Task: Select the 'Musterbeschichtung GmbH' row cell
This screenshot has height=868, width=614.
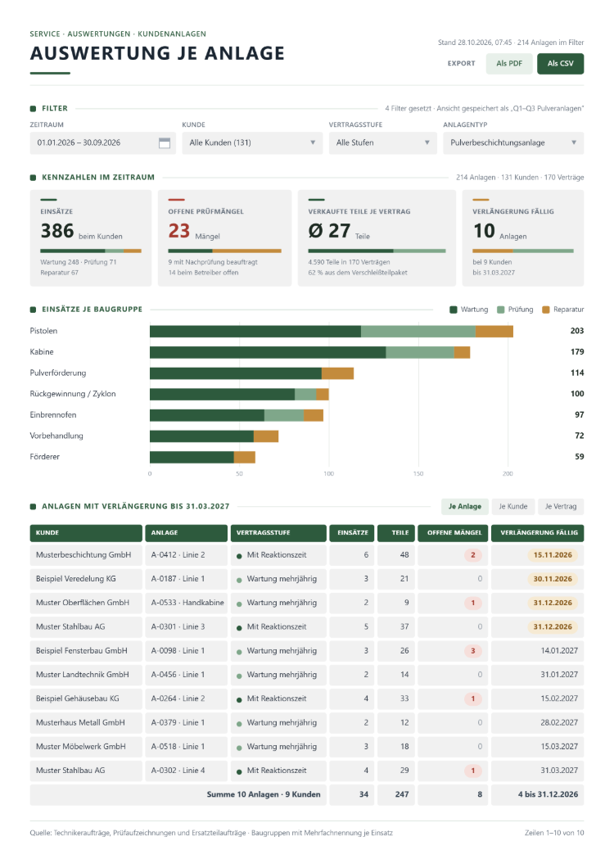Action: [86, 555]
